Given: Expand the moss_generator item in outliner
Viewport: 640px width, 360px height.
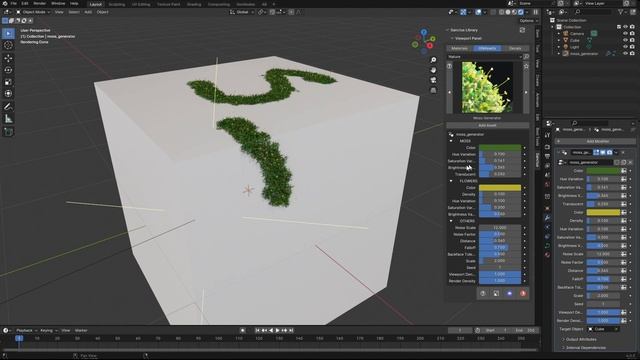Looking at the screenshot, I should tap(559, 53).
